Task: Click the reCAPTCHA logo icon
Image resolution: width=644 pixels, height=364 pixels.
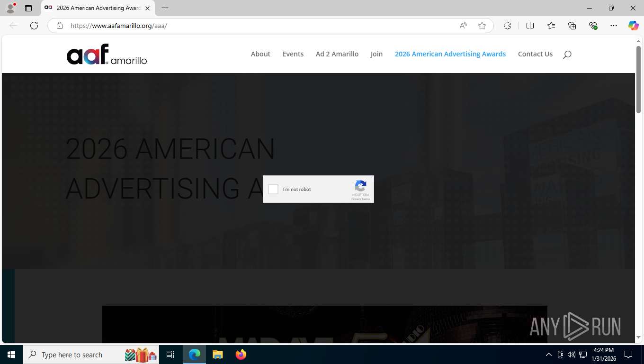Action: pos(361,186)
